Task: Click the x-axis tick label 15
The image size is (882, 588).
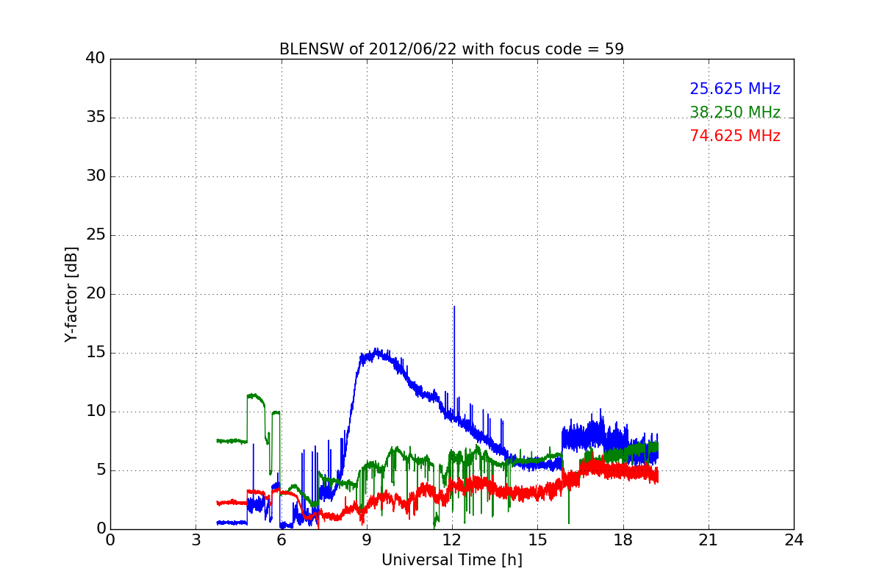Action: [x=537, y=539]
